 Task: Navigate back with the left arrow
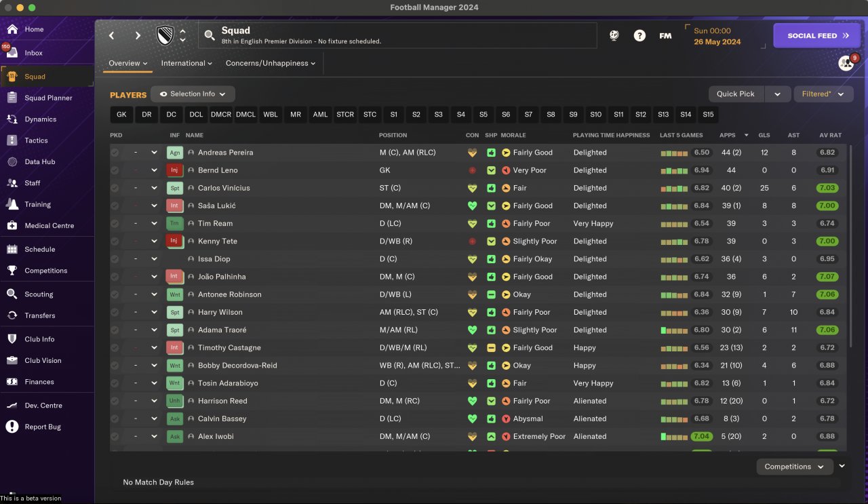112,36
